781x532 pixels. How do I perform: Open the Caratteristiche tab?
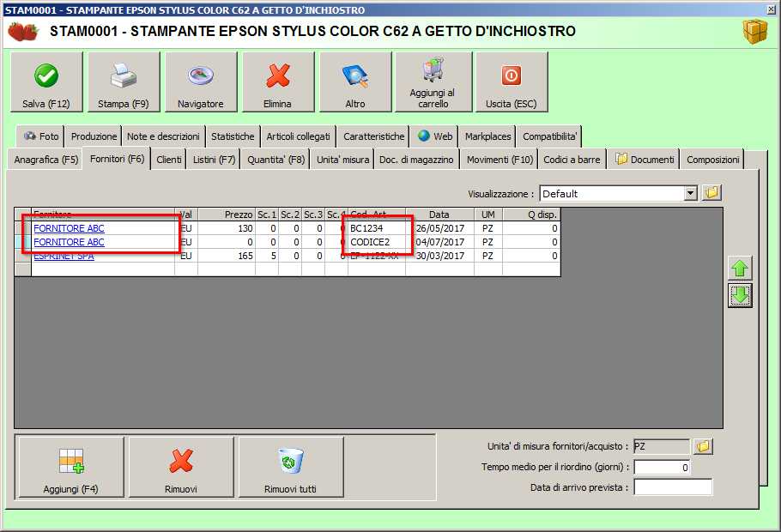click(373, 136)
